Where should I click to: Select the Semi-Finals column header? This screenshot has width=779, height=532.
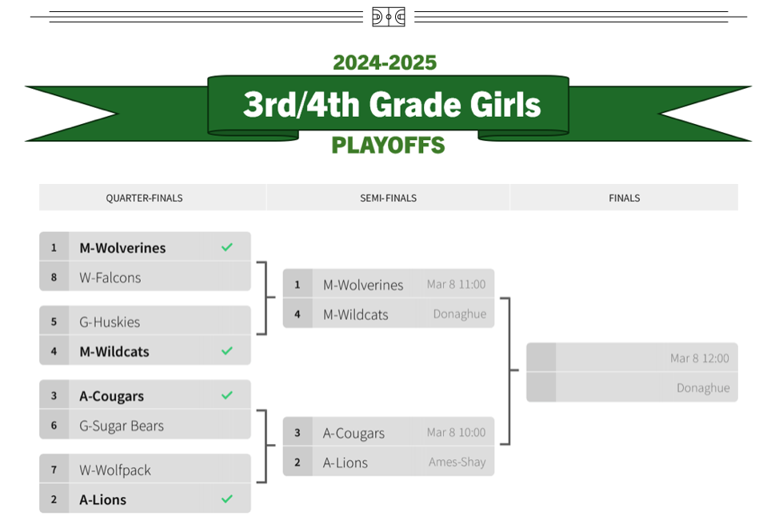pos(388,198)
